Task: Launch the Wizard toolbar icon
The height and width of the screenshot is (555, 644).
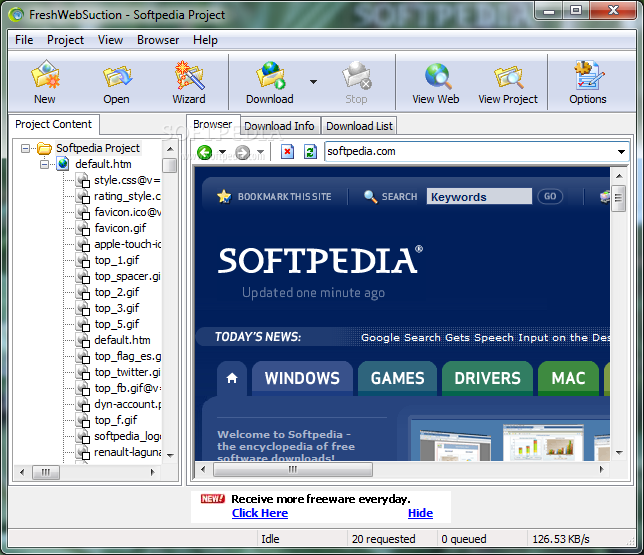Action: click(x=189, y=75)
